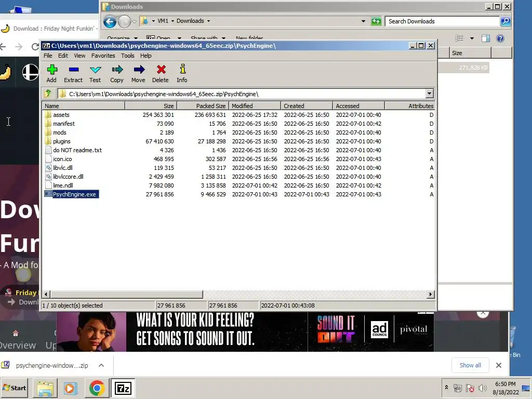This screenshot has width=532, height=399.
Task: Click the 7-Zip taskbar button
Action: click(123, 388)
